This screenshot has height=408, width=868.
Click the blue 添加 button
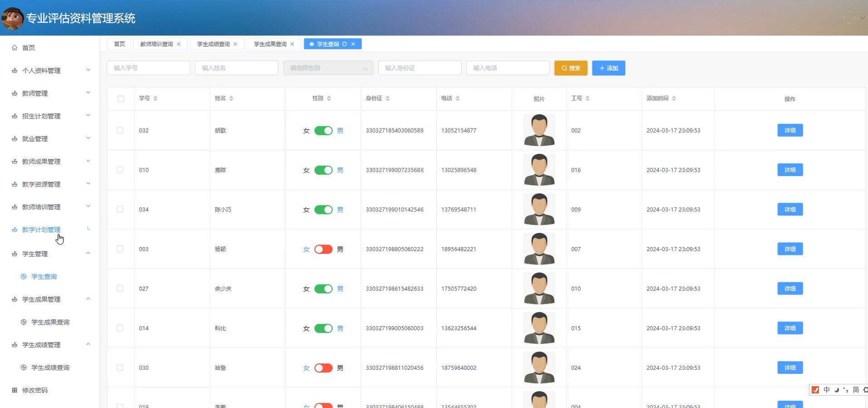click(x=608, y=68)
